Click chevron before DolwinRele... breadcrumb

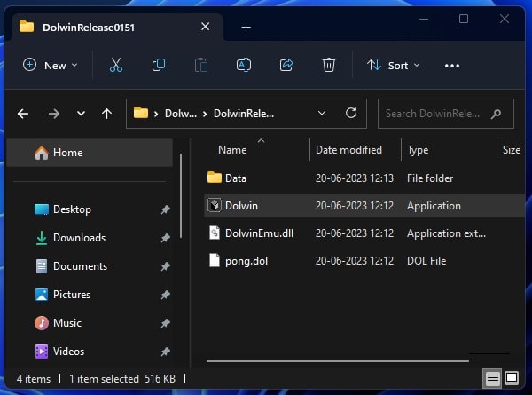(205, 114)
